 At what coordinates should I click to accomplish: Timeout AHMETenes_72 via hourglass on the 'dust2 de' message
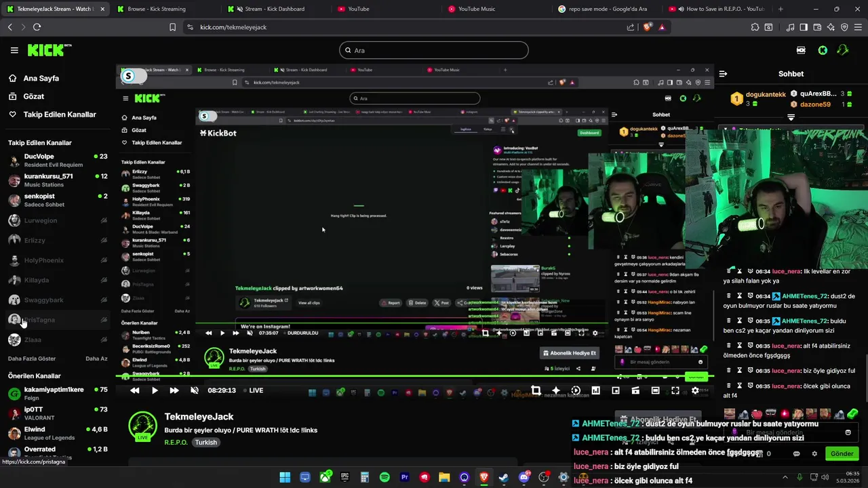click(x=740, y=296)
